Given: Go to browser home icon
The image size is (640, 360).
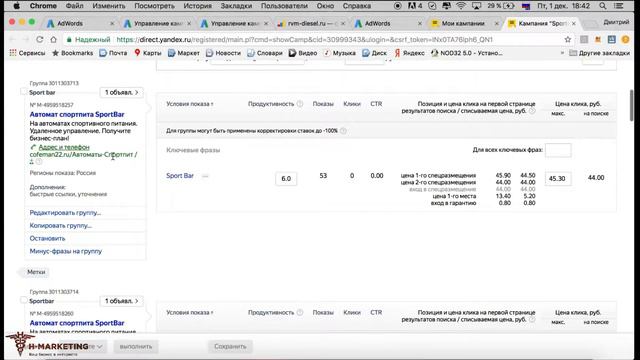Looking at the screenshot, I should 53,40.
